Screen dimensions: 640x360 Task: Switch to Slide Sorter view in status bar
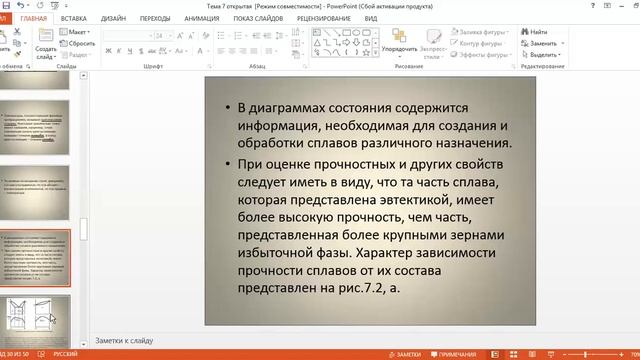click(x=513, y=355)
